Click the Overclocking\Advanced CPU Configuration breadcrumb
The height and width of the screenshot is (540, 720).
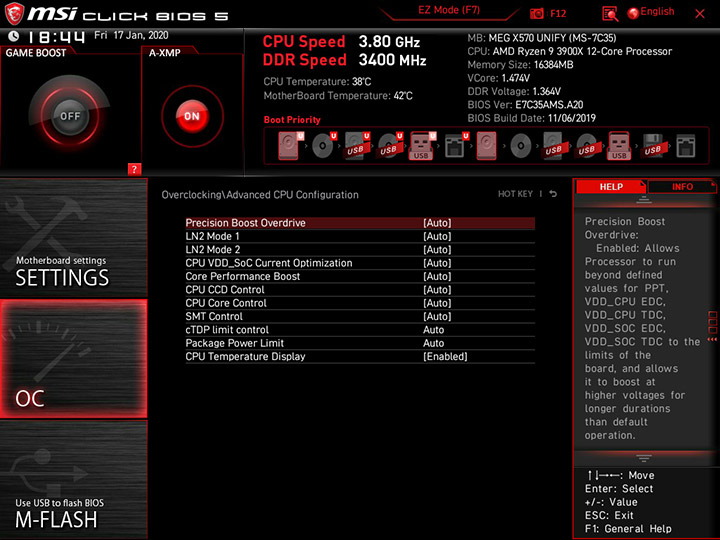click(x=260, y=195)
